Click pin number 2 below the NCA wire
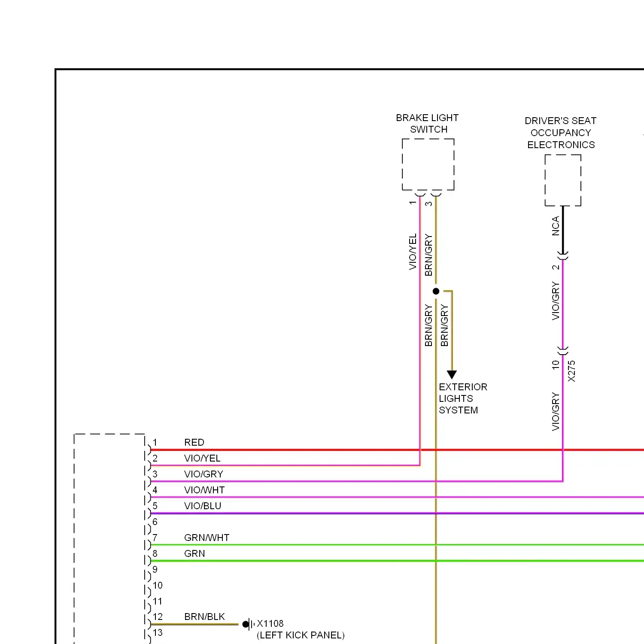This screenshot has height=644, width=644. tap(556, 267)
